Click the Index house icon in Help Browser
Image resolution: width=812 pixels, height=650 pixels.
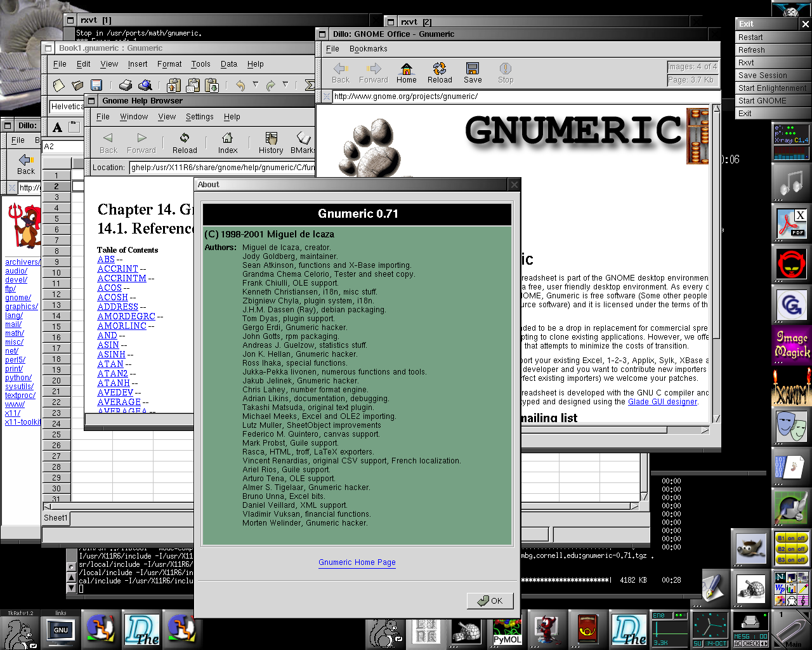pos(228,143)
